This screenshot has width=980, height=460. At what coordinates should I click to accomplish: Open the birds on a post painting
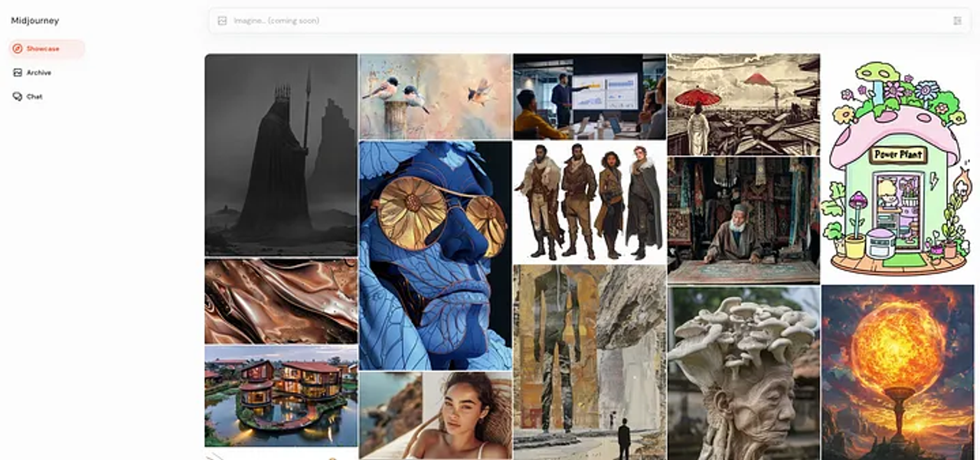(435, 96)
